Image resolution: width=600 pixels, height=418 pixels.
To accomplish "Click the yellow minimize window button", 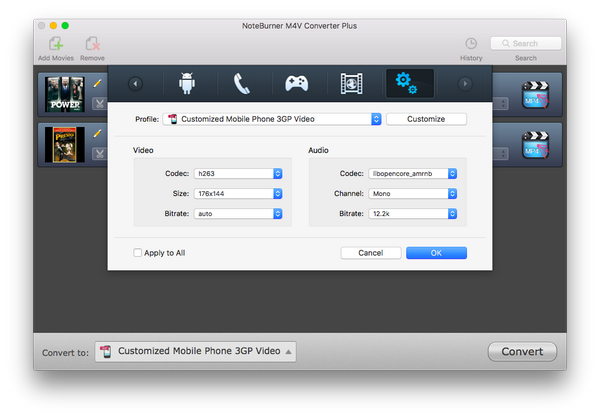I will point(54,26).
